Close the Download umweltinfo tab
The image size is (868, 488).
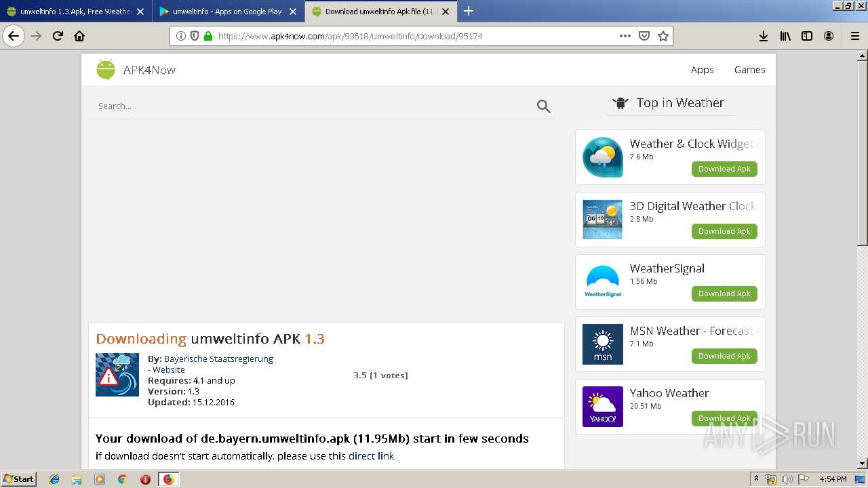(445, 12)
